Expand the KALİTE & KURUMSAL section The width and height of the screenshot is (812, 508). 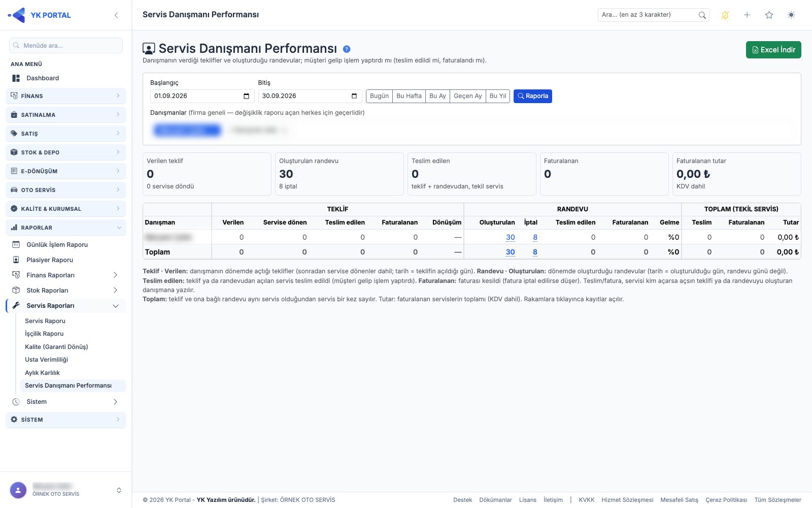click(66, 209)
